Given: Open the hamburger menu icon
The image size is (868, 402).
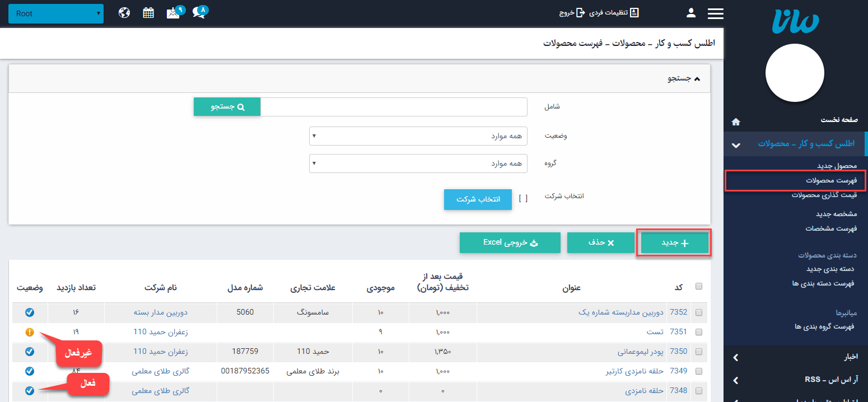Looking at the screenshot, I should tap(715, 12).
